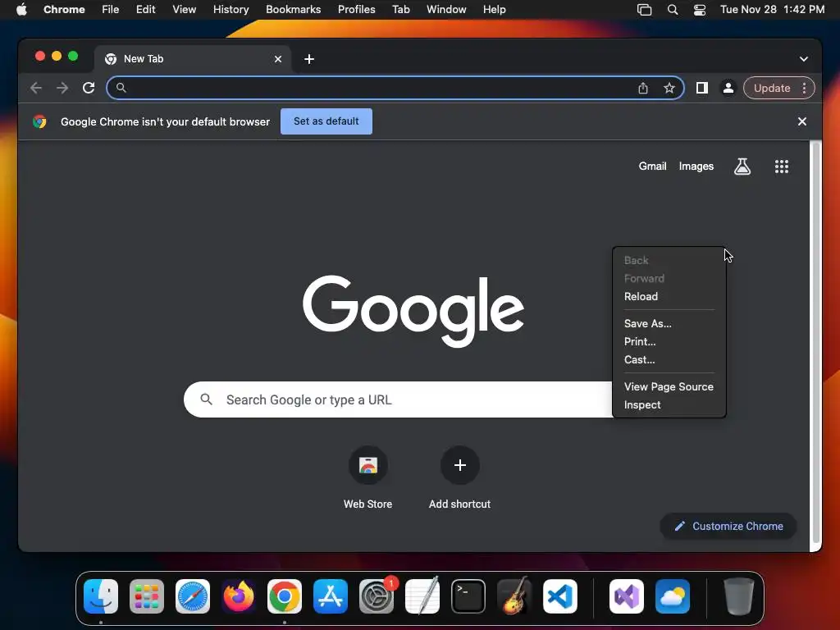Viewport: 840px width, 630px height.
Task: Launch Visual Studio Code from dock
Action: (x=560, y=596)
